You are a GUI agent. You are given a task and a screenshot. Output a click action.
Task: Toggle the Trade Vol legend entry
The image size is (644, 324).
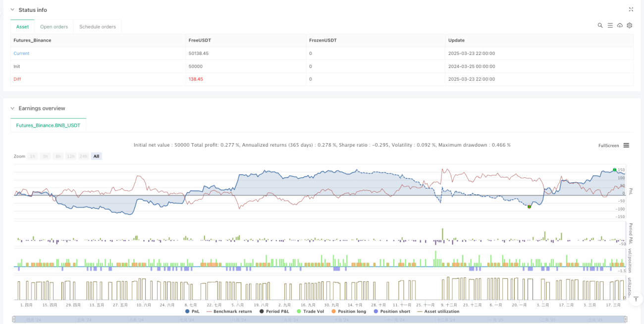click(x=310, y=311)
